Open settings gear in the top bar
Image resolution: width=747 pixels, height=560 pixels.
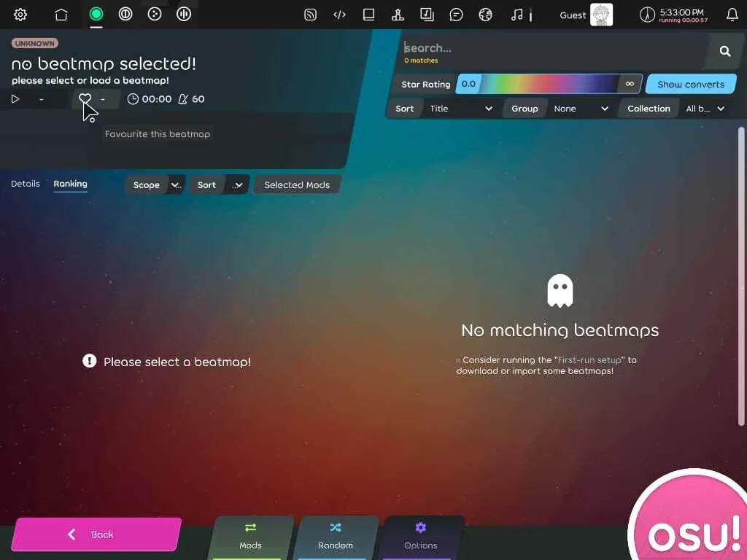pos(20,15)
